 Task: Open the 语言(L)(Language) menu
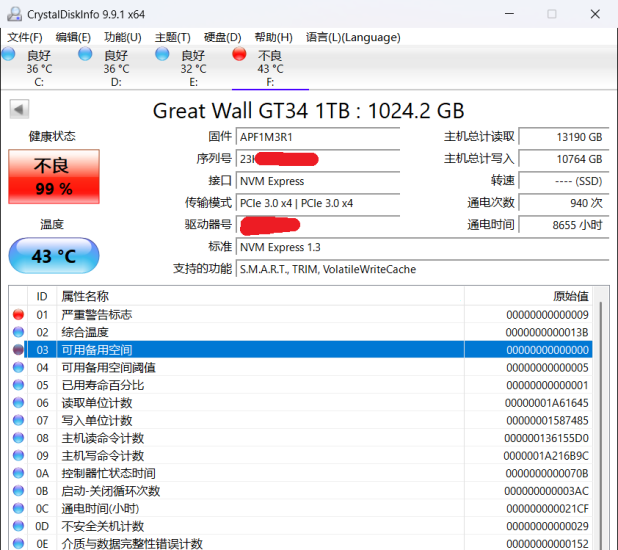(353, 37)
